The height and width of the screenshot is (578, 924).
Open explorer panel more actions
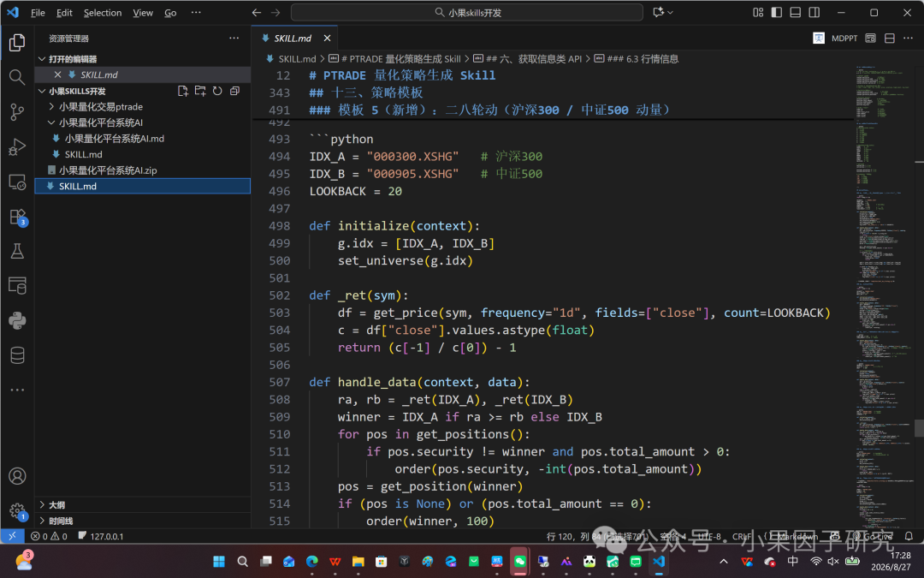pos(234,38)
